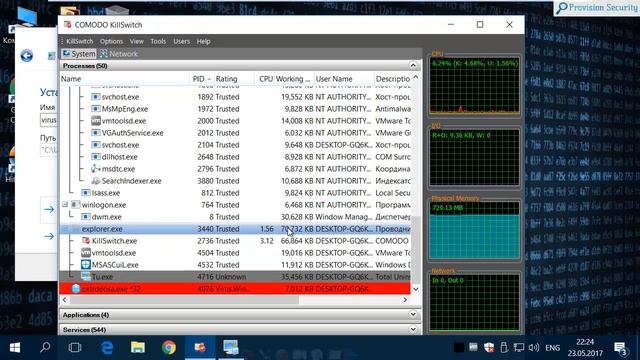Launch Google Chrome from the taskbar
Viewport: 640px width, 360px height.
click(x=169, y=347)
